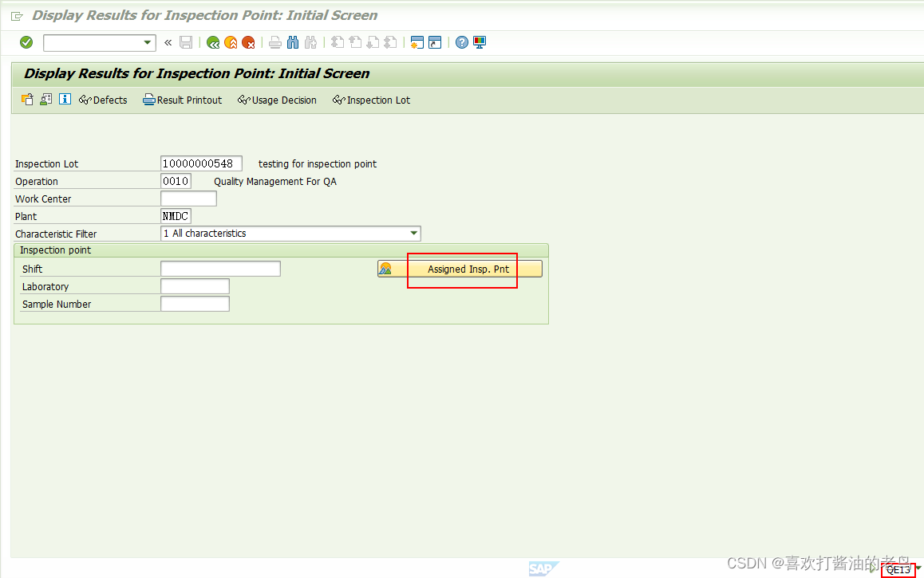Click the green Back icon

[x=213, y=42]
